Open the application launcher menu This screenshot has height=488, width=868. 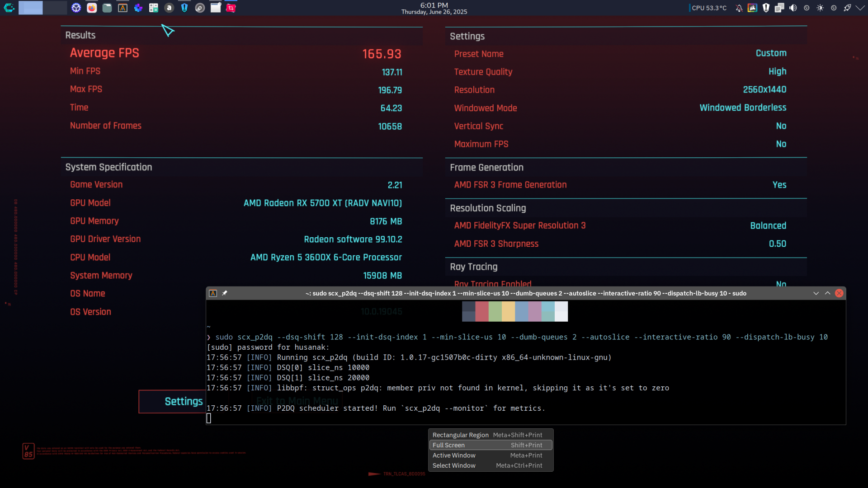9,8
